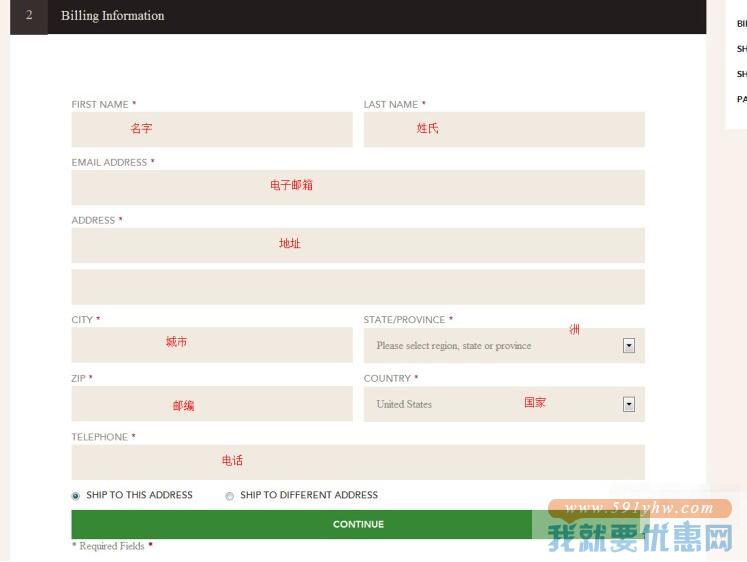747x562 pixels.
Task: Open the Country dropdown showing United States
Action: (x=504, y=404)
